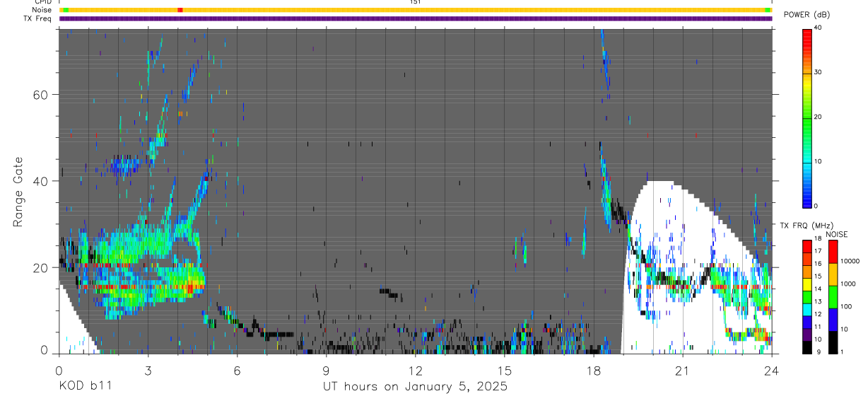Screen dimensions: 868x401
Task: Click the hour 24 tick on the UT axis
Action: coord(771,370)
